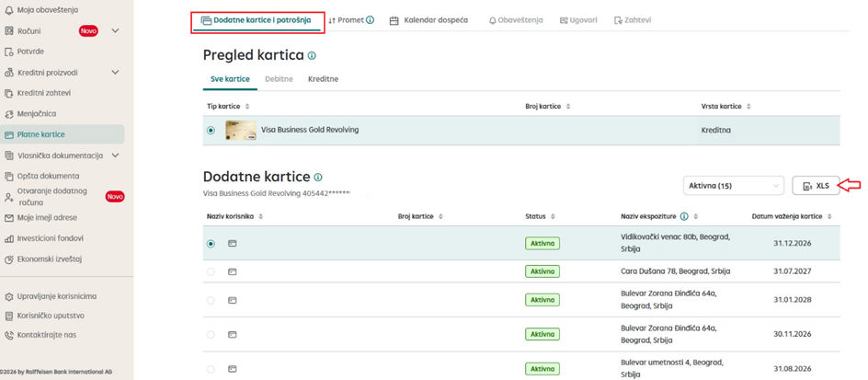This screenshot has height=380, width=868.
Task: Export additional cards with XLS button
Action: click(816, 186)
